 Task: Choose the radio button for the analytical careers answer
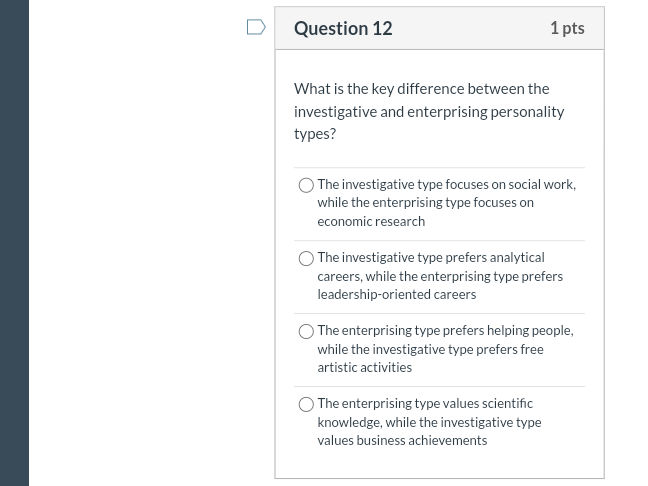[306, 258]
